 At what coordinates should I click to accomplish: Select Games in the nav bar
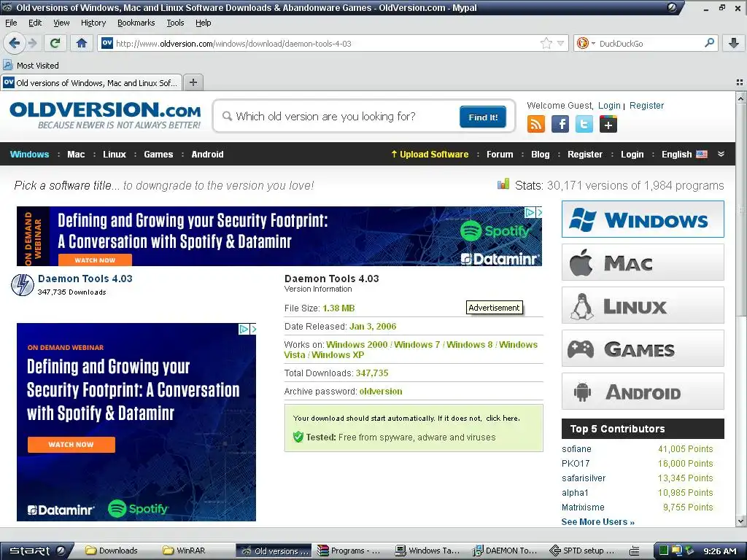(x=158, y=154)
